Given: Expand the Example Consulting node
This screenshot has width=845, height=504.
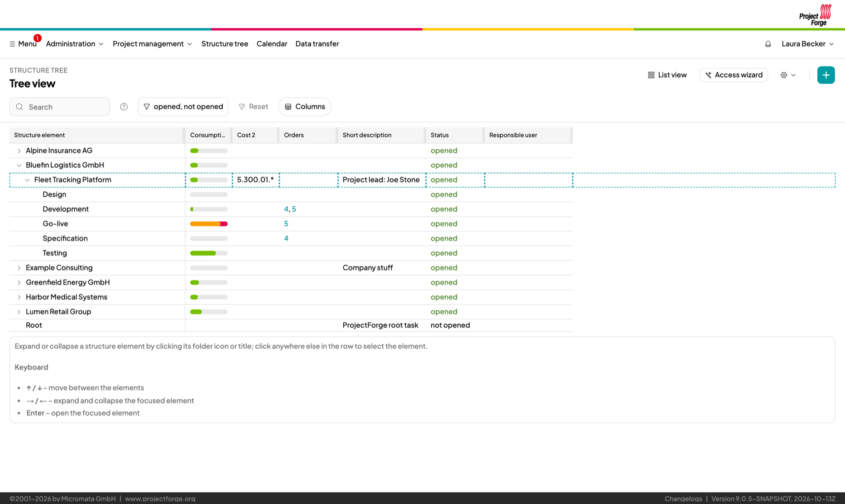Looking at the screenshot, I should pos(19,268).
